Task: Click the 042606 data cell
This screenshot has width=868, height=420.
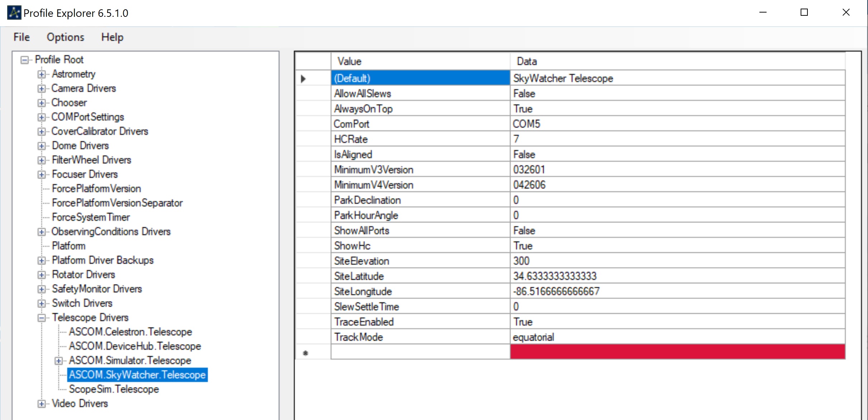Action: (x=677, y=185)
